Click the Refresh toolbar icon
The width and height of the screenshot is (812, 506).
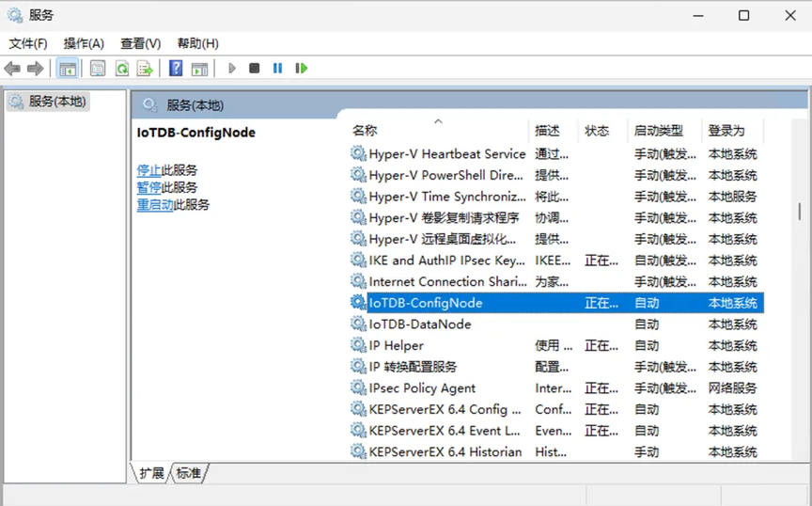point(122,69)
